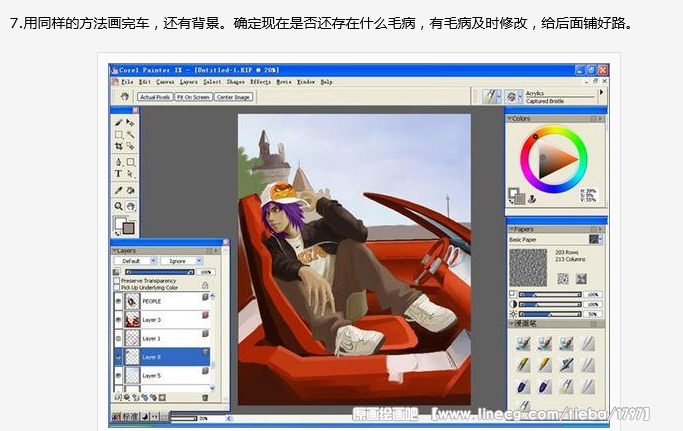Click the Layers trash delete icon
683x431 pixels.
[205, 397]
